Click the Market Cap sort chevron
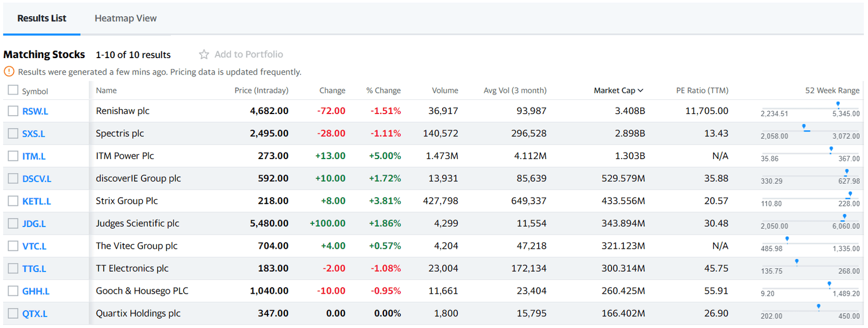This screenshot has width=868, height=328. coord(641,91)
